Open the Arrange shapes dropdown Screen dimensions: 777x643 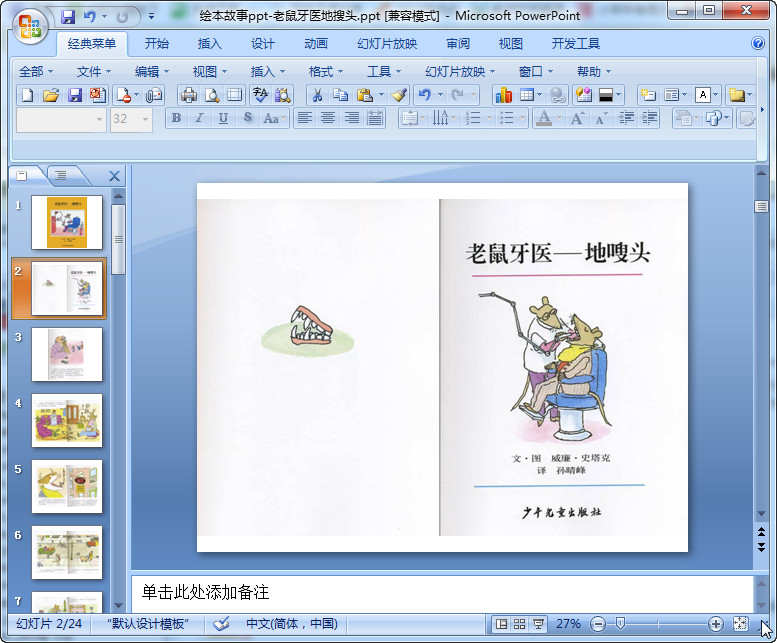pos(718,118)
